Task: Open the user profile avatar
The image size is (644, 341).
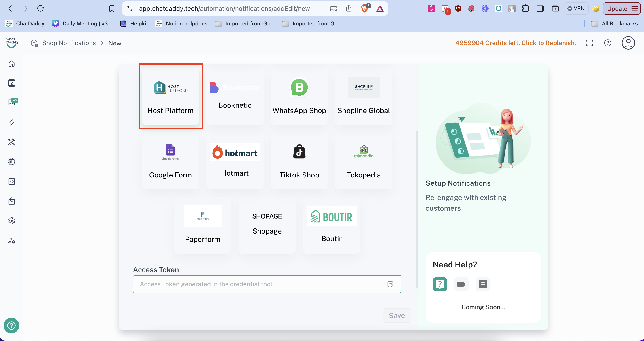Action: tap(628, 43)
